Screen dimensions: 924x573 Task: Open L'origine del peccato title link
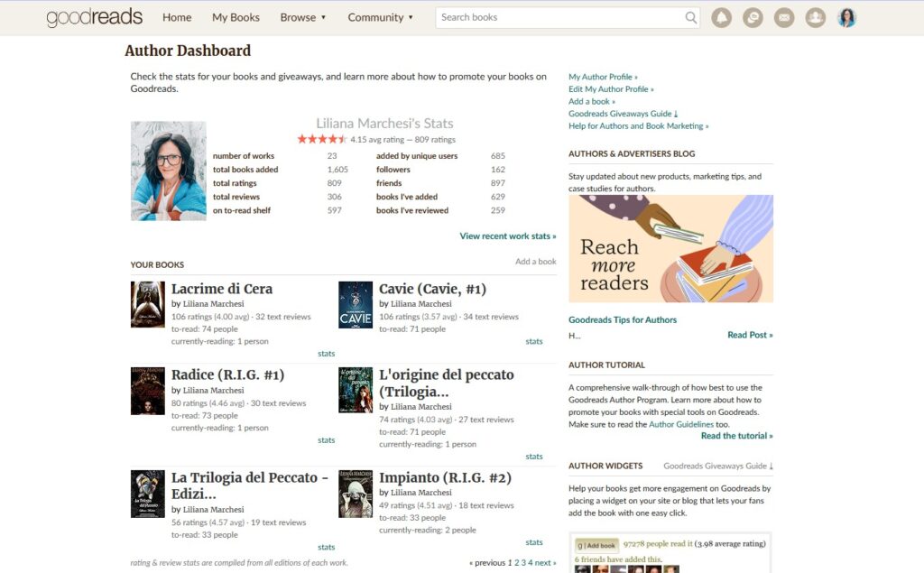click(x=447, y=384)
